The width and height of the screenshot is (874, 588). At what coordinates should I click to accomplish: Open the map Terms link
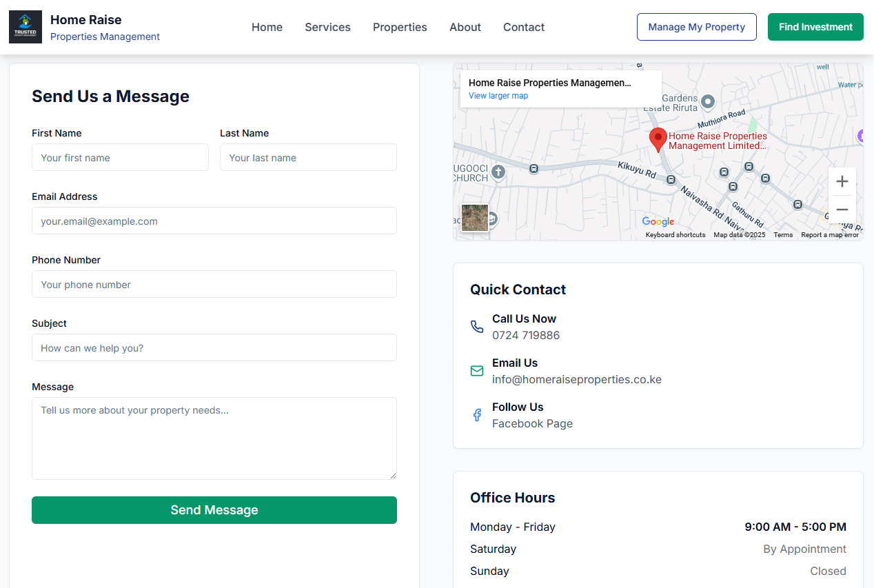783,235
